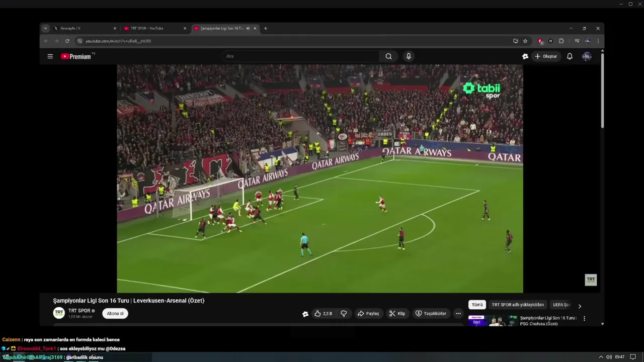Click the red extension icon in toolbar
Viewport: 644px width, 362px height.
[540, 41]
